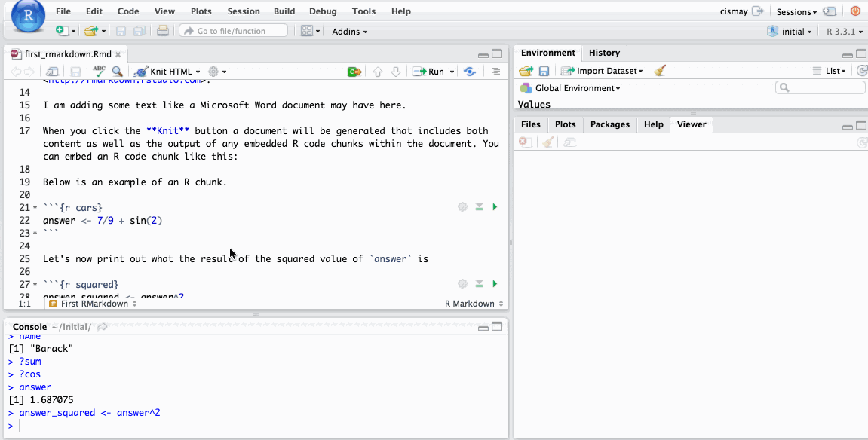Open First RMarkdown section navigator

pos(93,304)
